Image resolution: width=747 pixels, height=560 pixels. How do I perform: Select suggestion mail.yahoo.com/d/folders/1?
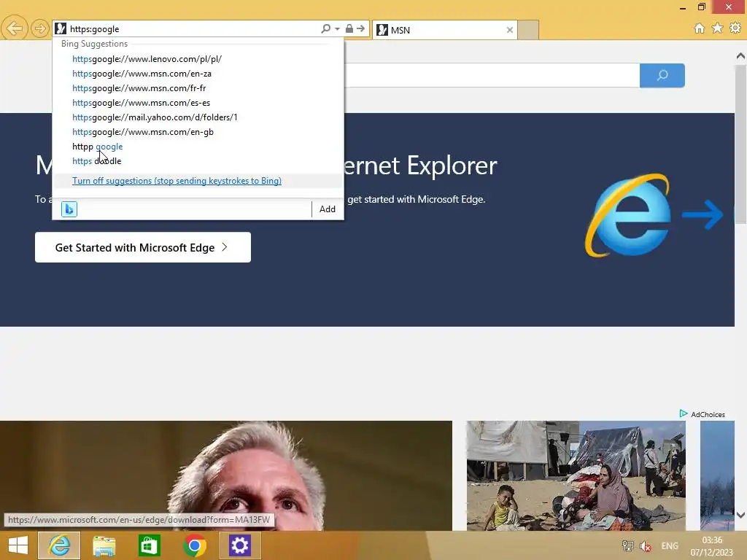[155, 117]
